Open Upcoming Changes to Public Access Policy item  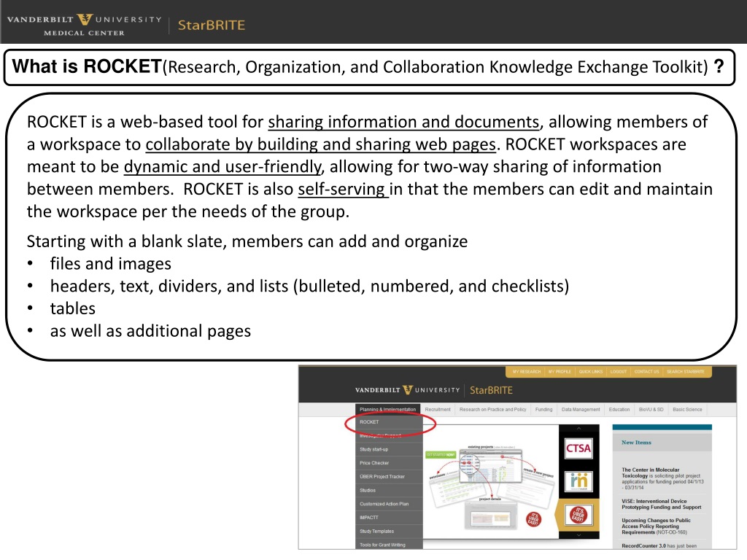click(656, 526)
